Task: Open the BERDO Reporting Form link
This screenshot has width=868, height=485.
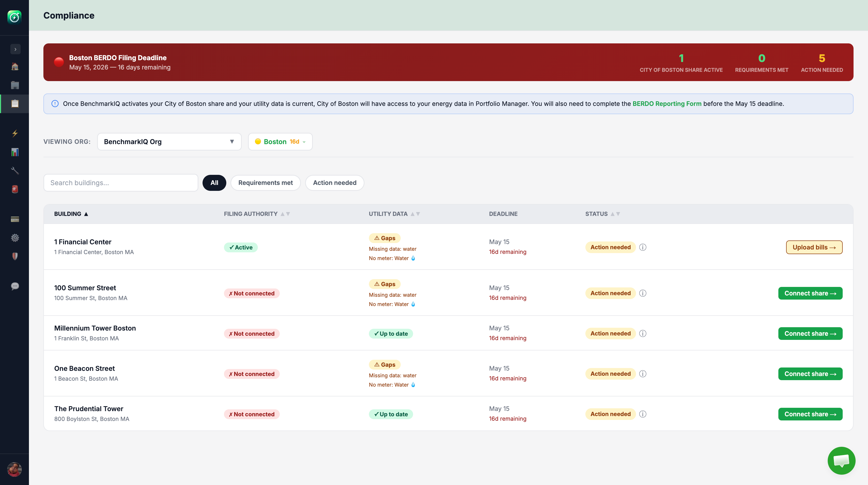Action: 667,104
